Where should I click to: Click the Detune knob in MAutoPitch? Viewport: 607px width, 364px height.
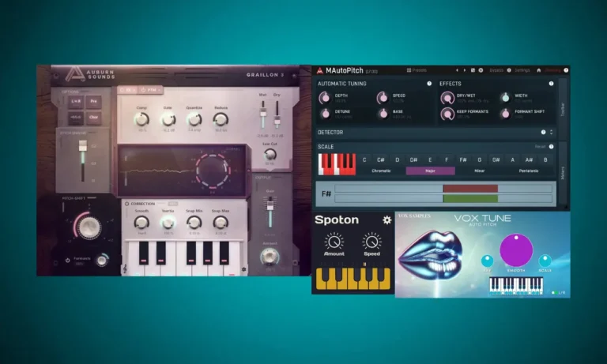tap(325, 114)
